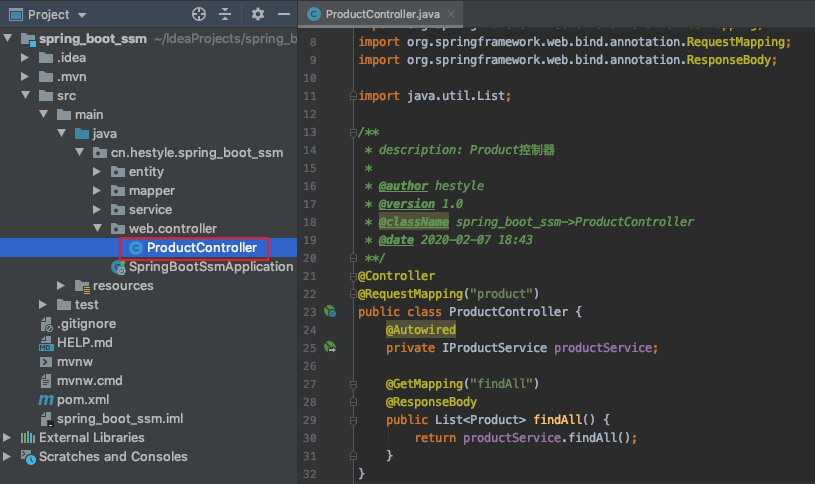Screen dimensions: 815x484
Task: Expand the test folder
Action: click(43, 304)
